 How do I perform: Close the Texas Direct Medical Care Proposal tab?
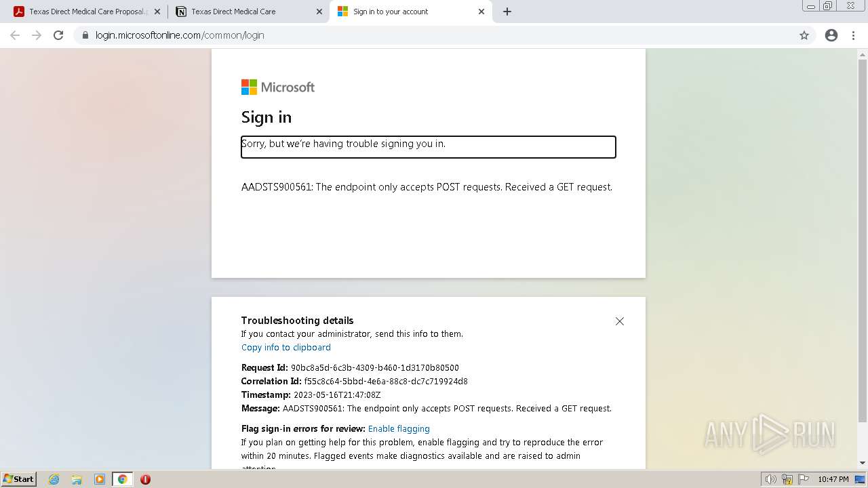click(x=157, y=12)
